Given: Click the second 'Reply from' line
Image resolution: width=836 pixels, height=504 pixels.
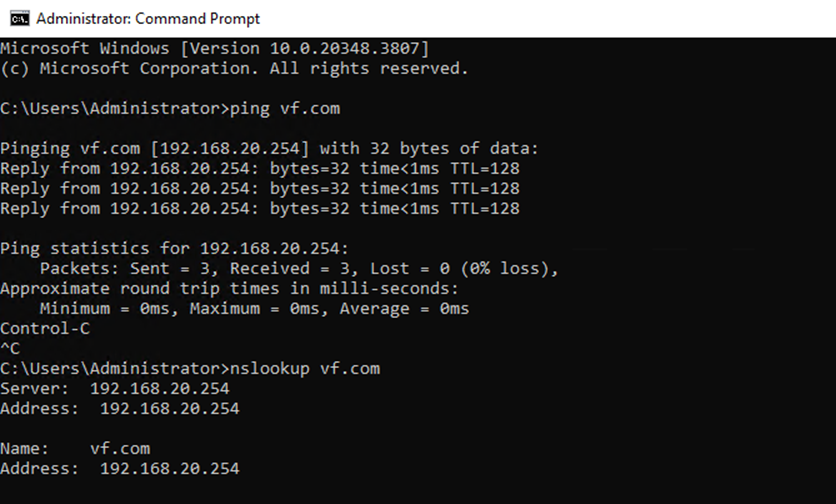Looking at the screenshot, I should click(259, 189).
